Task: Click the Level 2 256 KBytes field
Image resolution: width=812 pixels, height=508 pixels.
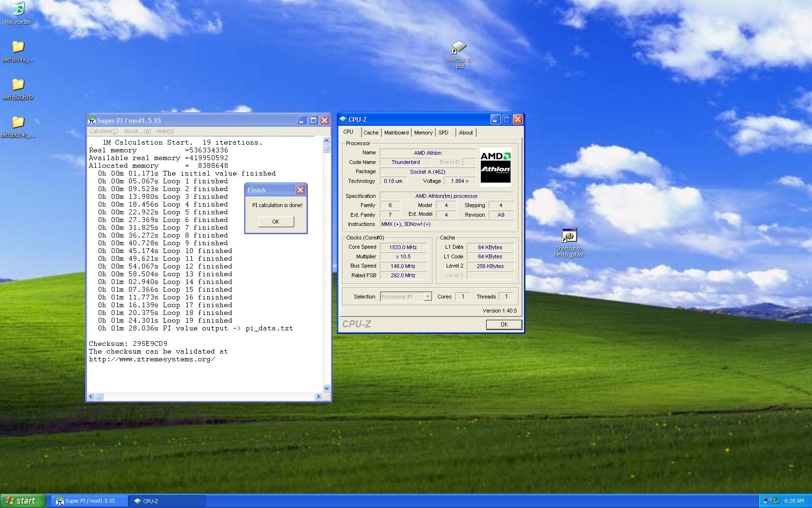Action: [490, 266]
